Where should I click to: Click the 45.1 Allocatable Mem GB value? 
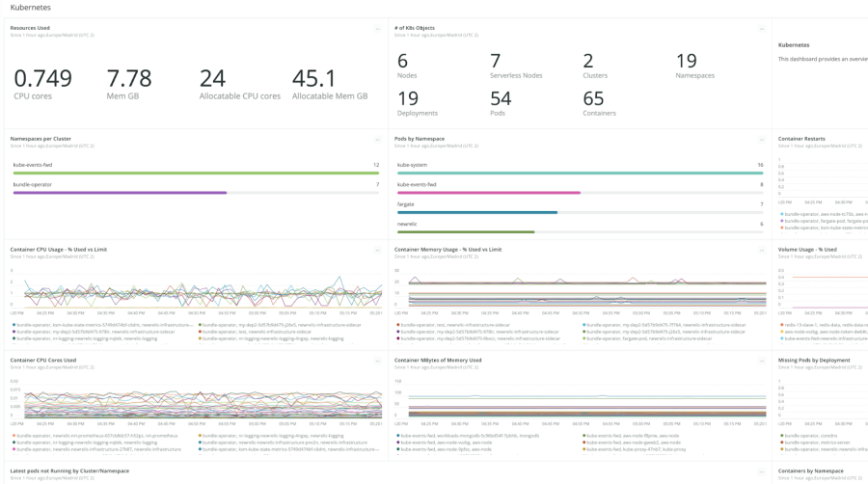tap(313, 78)
